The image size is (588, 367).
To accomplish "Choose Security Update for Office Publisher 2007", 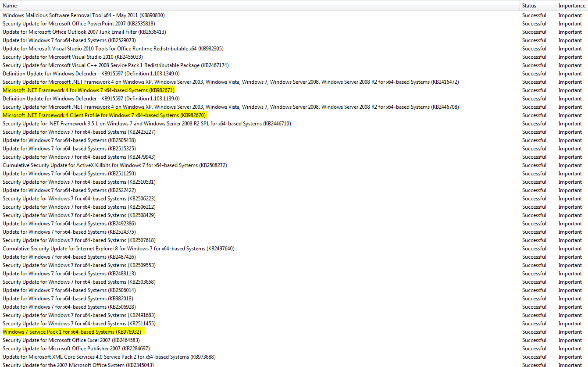I will pyautogui.click(x=75, y=349).
